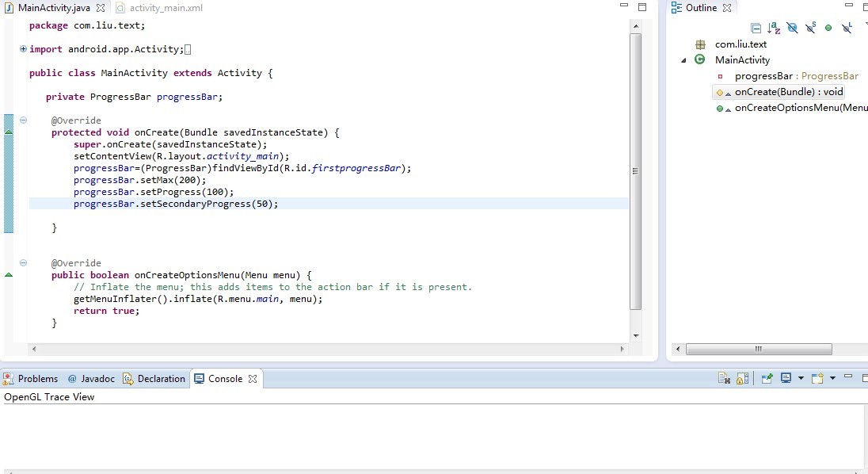Collapse MainActivity node in Outline tree
Viewport: 868px width, 474px height.
point(683,60)
